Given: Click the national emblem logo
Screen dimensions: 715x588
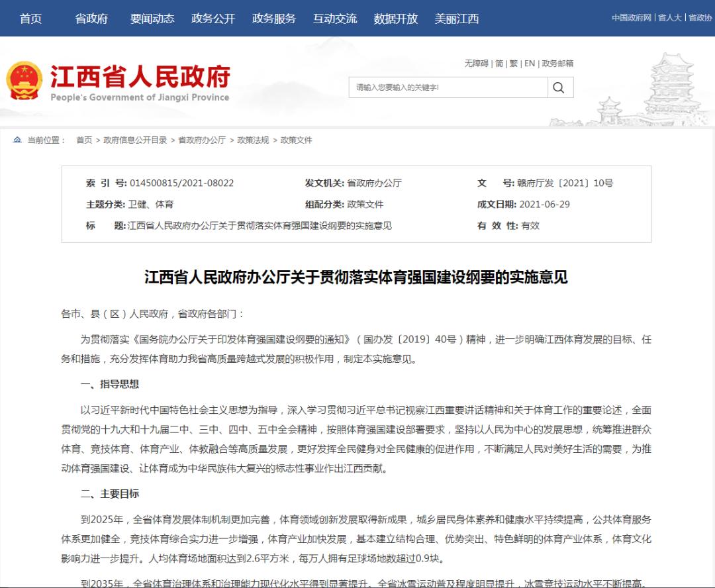Looking at the screenshot, I should point(24,81).
